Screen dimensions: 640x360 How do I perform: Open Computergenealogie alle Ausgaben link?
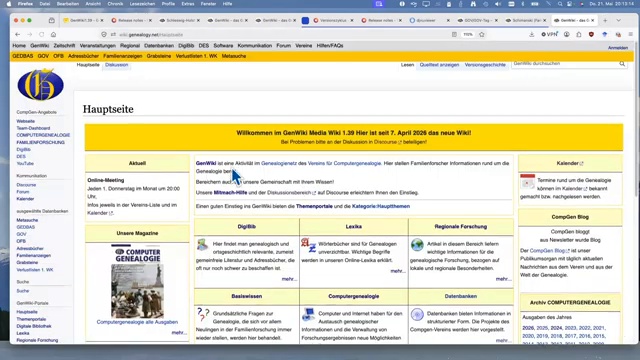pyautogui.click(x=137, y=322)
